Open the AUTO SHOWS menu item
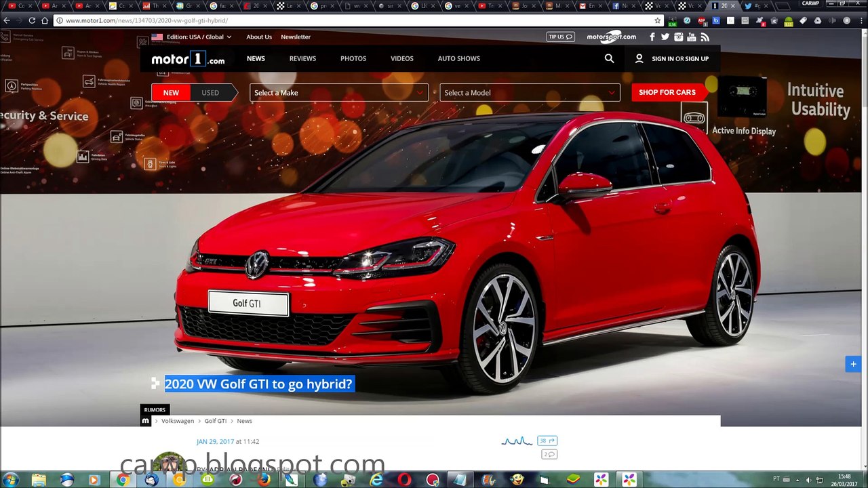The height and width of the screenshot is (488, 868). click(458, 58)
